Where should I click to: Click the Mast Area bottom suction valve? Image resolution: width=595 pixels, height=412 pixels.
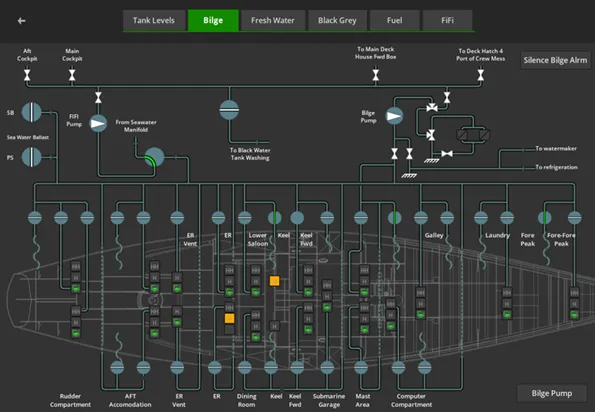(x=361, y=367)
